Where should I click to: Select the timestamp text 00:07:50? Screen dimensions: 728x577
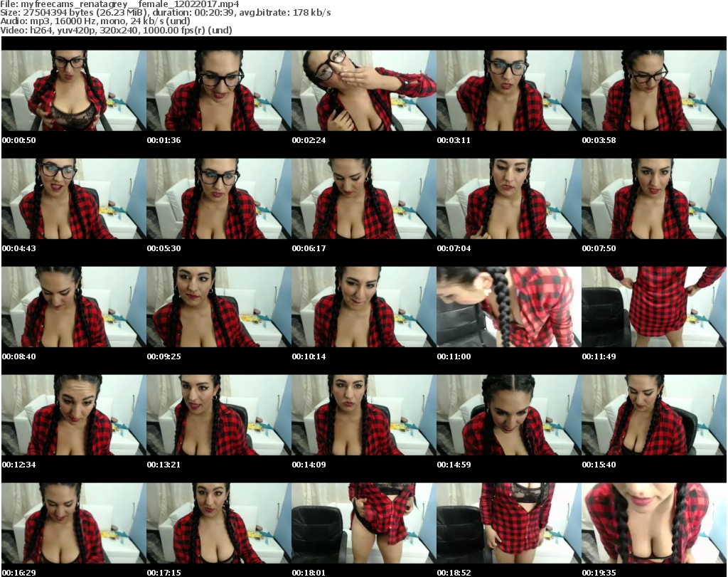tap(599, 248)
